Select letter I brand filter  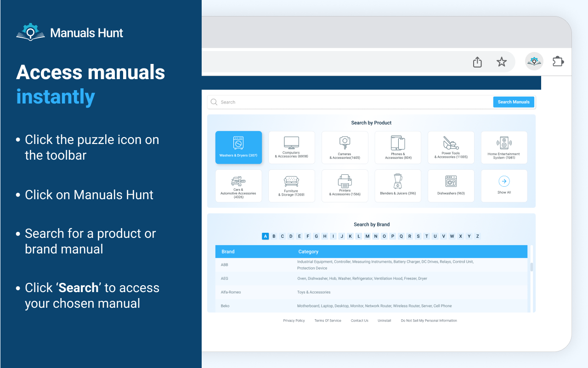(x=333, y=236)
